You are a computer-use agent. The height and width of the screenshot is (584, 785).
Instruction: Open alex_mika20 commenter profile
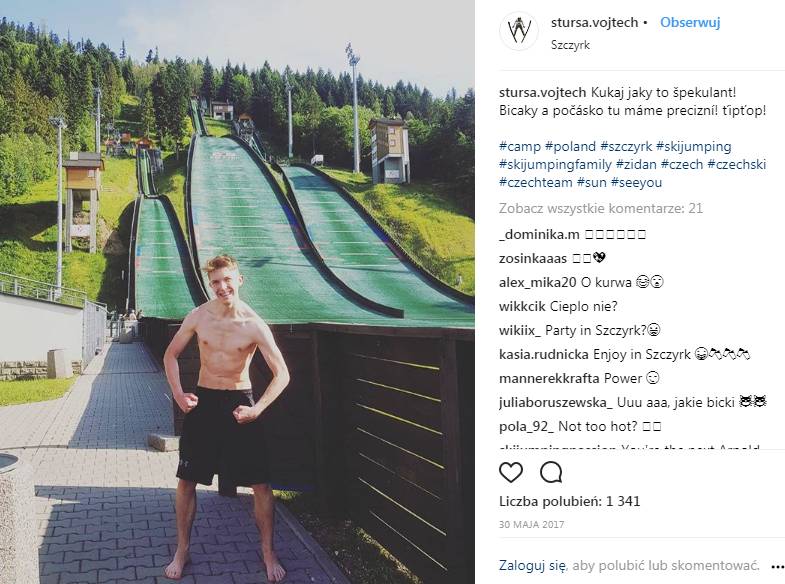coord(538,282)
